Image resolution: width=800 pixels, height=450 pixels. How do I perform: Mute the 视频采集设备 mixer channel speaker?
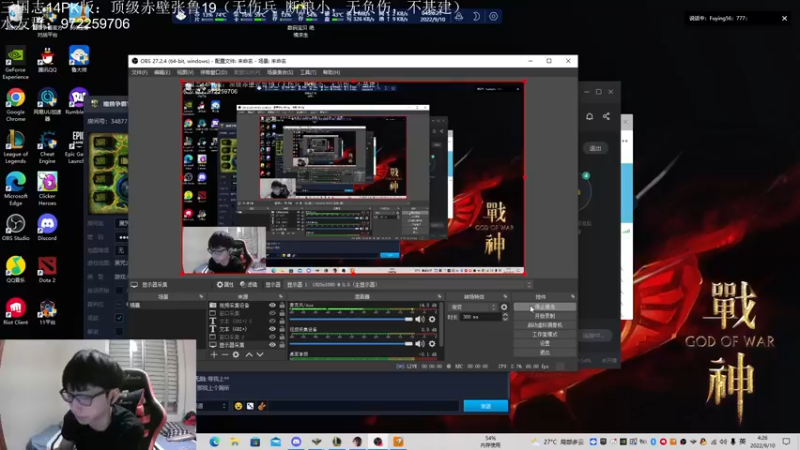coord(419,344)
